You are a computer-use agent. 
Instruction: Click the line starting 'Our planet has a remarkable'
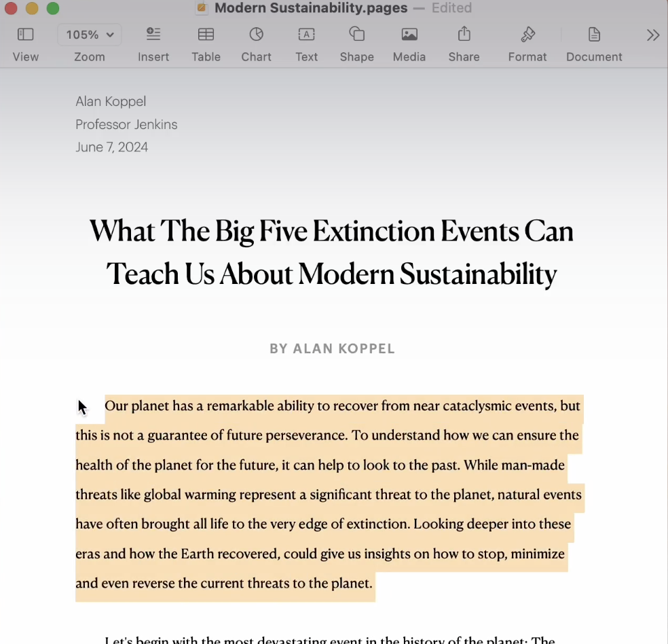[x=343, y=406]
